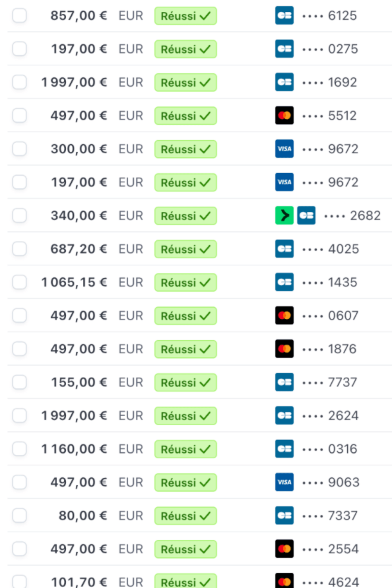Click the green arrow icon on the 340,00 € row
Screen dimensions: 392x588
point(284,216)
